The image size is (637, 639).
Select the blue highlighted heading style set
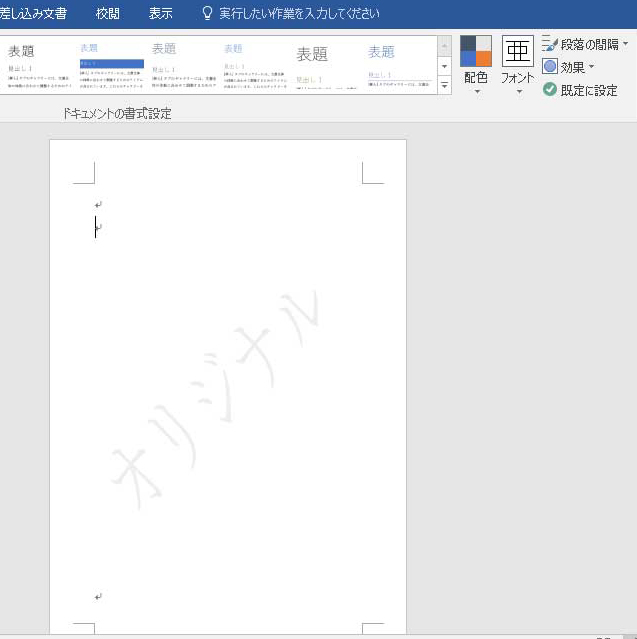click(111, 65)
